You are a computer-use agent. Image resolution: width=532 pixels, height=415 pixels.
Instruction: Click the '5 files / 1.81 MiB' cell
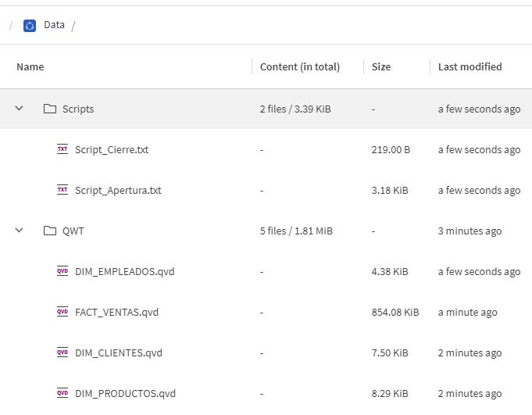tap(296, 231)
